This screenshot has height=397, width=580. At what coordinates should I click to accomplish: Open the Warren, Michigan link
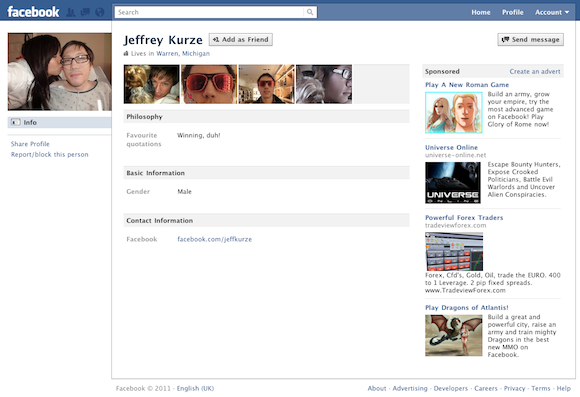(183, 54)
